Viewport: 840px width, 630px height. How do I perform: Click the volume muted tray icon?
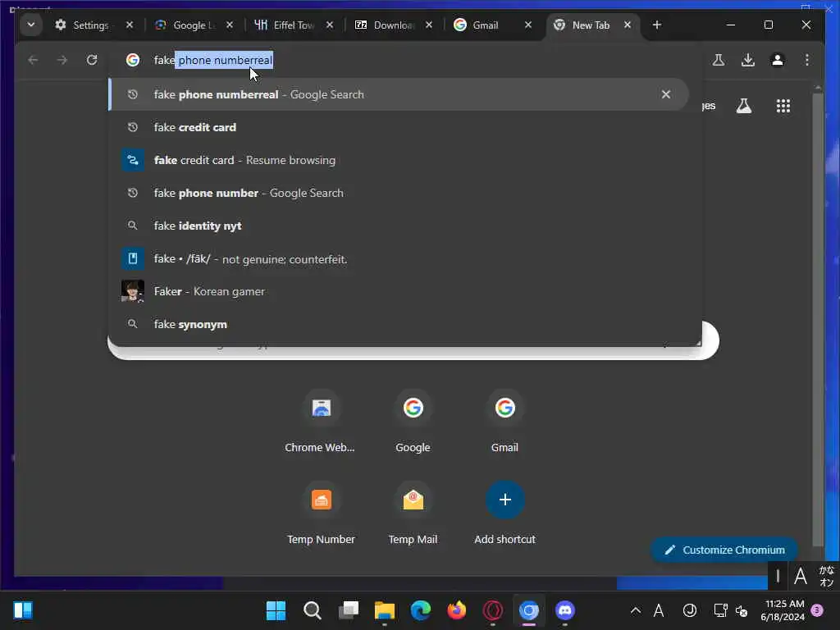(742, 610)
